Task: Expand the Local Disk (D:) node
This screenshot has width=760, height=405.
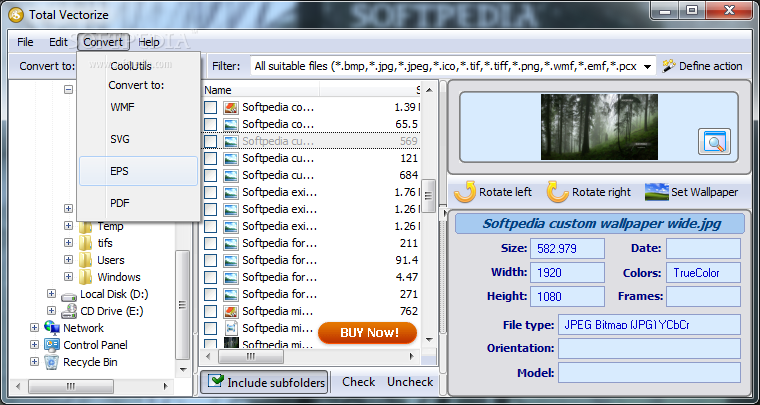Action: pyautogui.click(x=51, y=294)
